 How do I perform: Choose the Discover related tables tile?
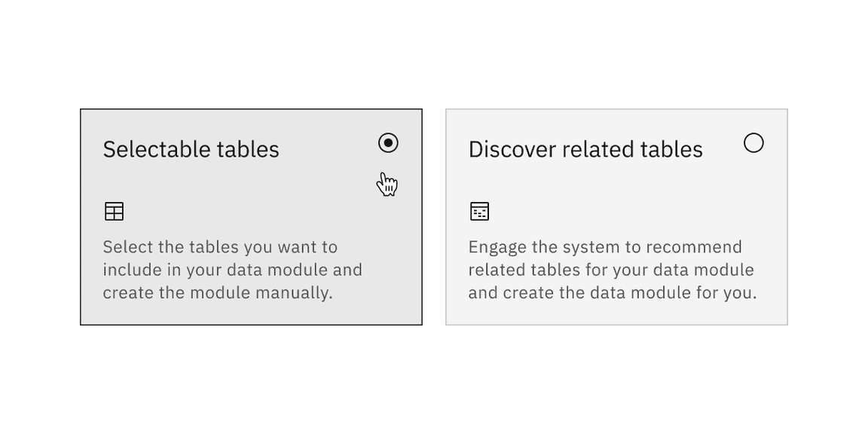(616, 217)
